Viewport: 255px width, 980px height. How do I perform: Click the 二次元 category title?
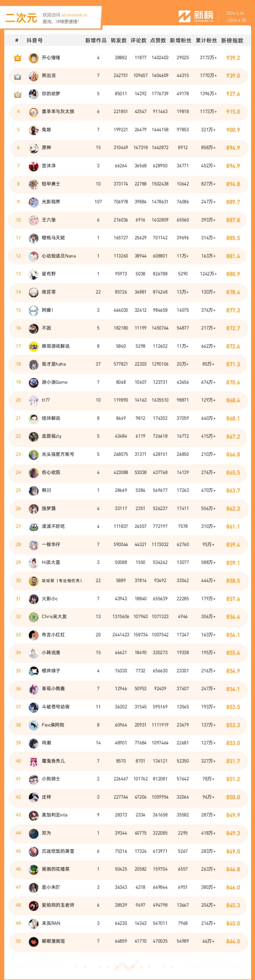pos(21,17)
